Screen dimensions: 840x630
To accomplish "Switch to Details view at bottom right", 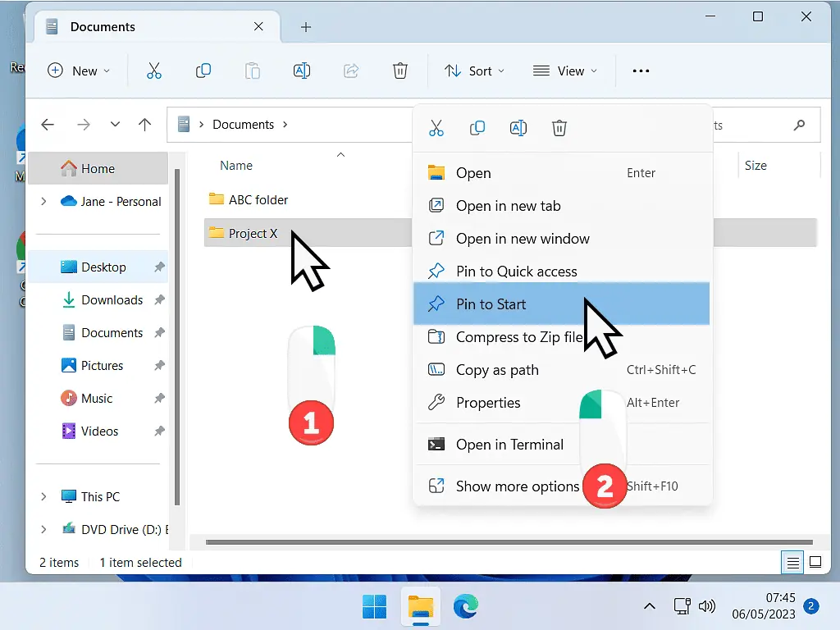I will [792, 563].
